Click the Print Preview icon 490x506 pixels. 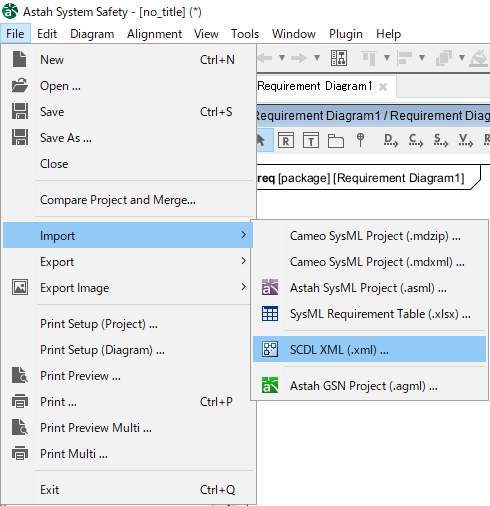(x=20, y=375)
